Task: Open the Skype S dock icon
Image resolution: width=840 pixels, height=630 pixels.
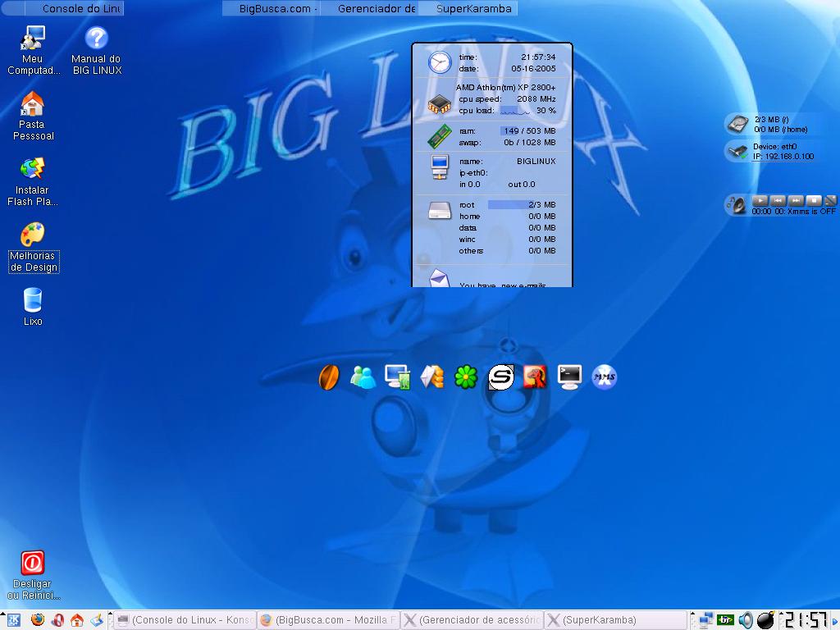Action: 501,377
